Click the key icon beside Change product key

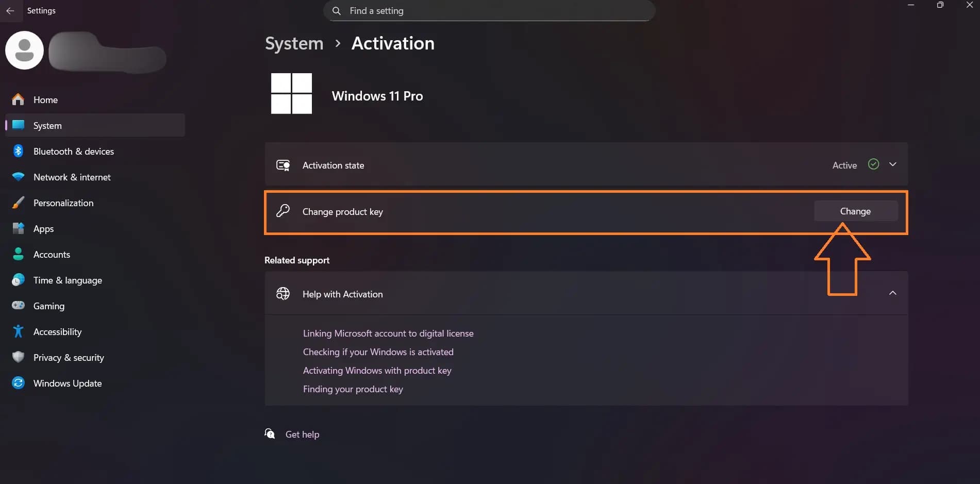283,211
